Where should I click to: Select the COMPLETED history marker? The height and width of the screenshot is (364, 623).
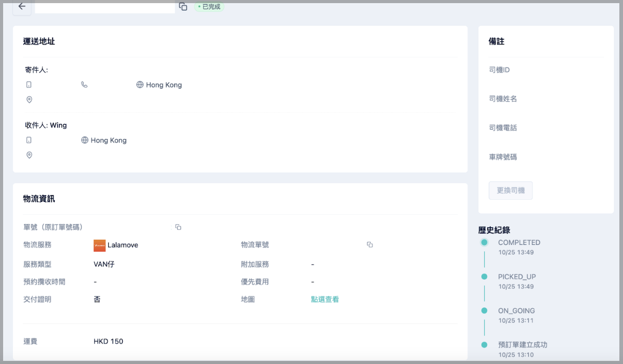tap(484, 243)
